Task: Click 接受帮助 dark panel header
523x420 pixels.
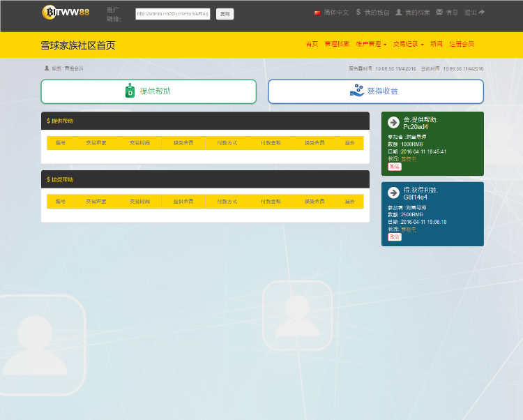Action: tap(205, 179)
